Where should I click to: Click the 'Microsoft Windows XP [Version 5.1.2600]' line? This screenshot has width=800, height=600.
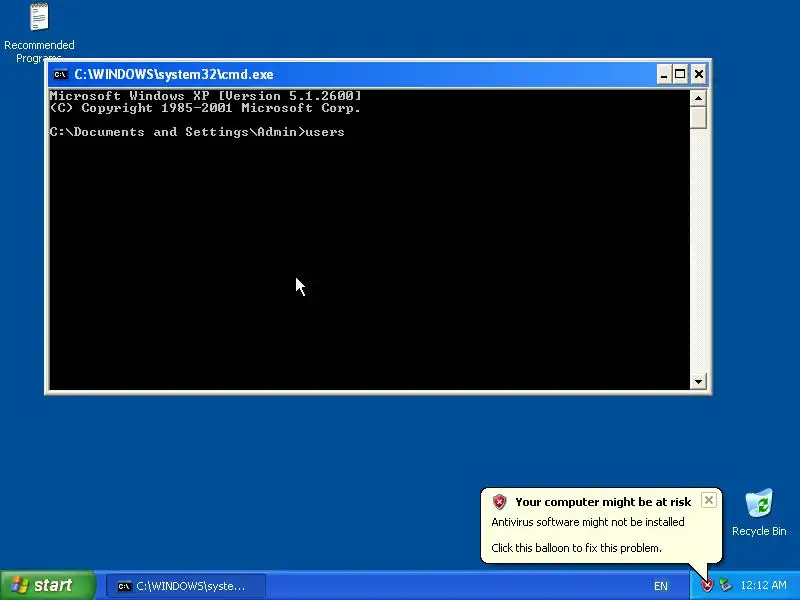tap(206, 96)
